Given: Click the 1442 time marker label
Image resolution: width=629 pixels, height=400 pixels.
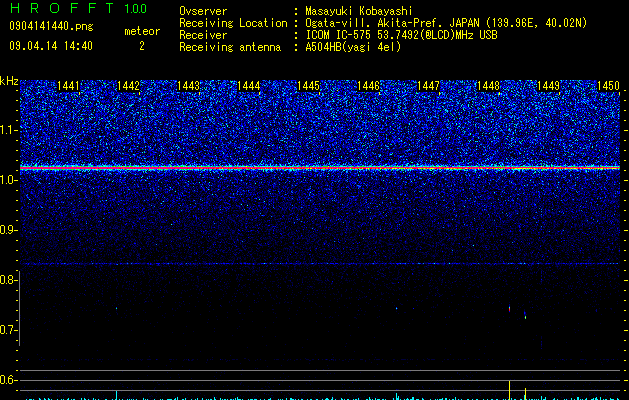Looking at the screenshot, I should [x=128, y=86].
